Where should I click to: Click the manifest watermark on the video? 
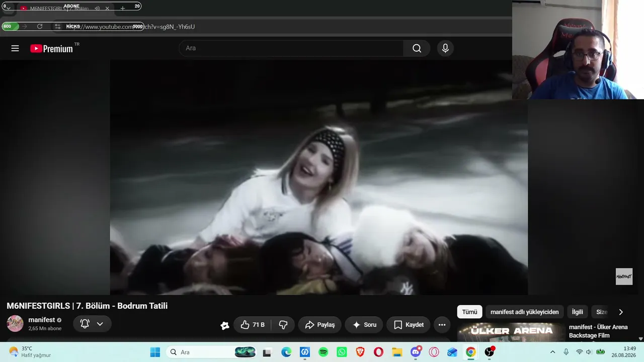point(624,277)
